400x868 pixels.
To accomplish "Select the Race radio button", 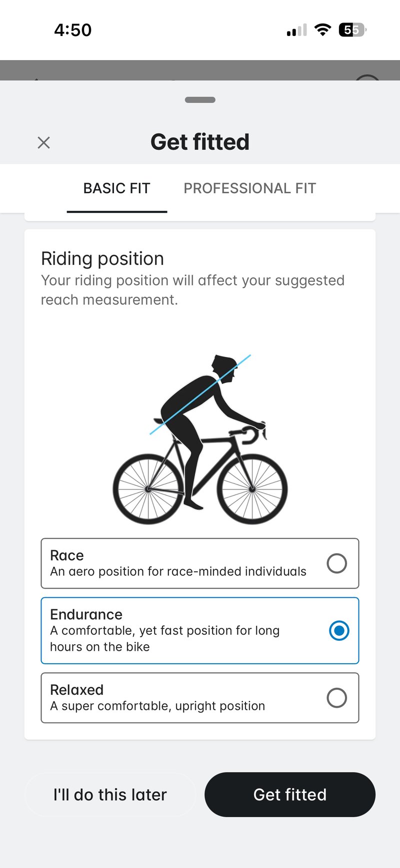I will 336,563.
